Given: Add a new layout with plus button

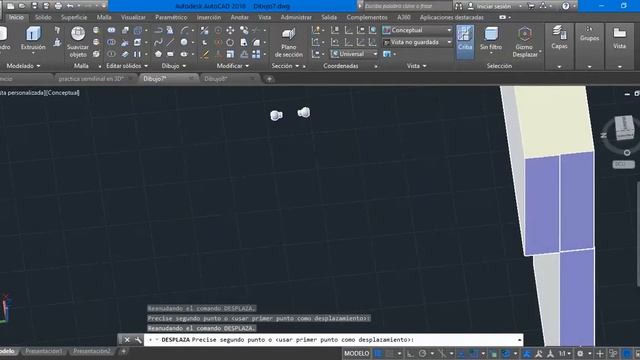Looking at the screenshot, I should 123,351.
